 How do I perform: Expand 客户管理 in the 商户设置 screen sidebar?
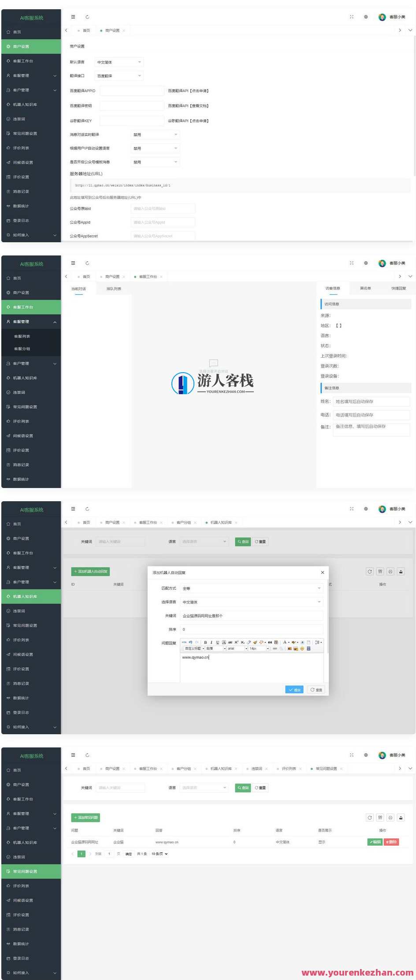[31, 90]
